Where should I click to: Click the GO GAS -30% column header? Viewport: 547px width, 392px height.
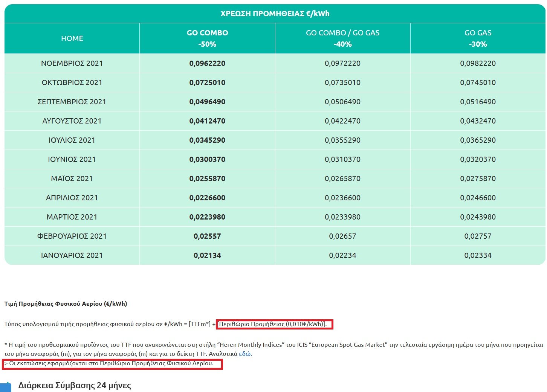(x=478, y=38)
